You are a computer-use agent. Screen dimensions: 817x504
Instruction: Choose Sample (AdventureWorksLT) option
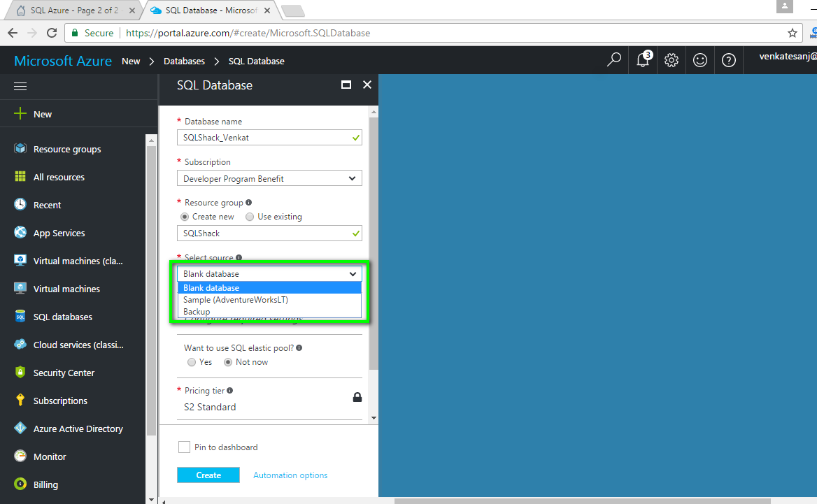click(x=269, y=300)
